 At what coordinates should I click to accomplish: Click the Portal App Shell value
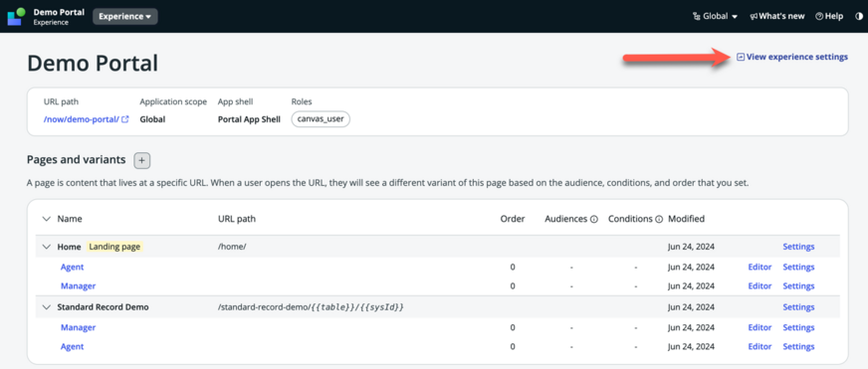click(249, 119)
